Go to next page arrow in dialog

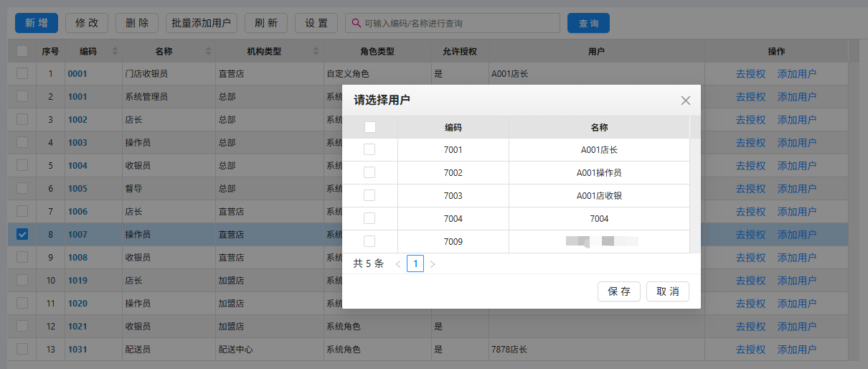pos(433,264)
